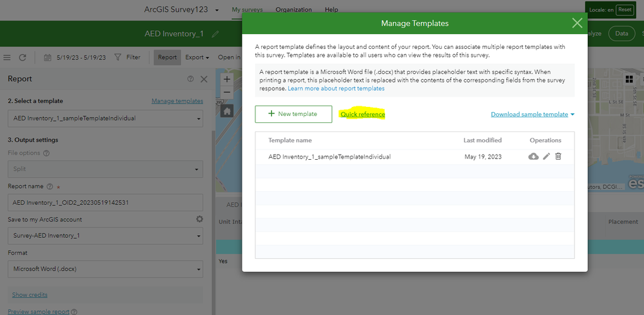Image resolution: width=644 pixels, height=315 pixels.
Task: Delete the AED Inventory_1 template using trash icon
Action: click(x=558, y=157)
